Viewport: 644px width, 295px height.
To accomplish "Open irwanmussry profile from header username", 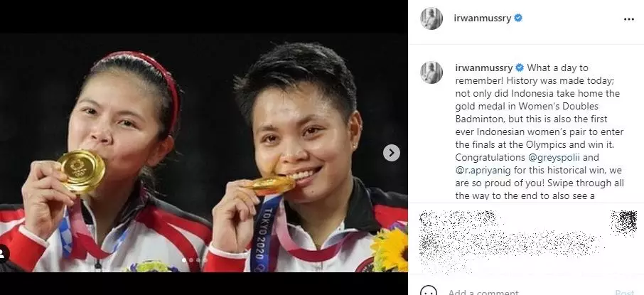I will pyautogui.click(x=482, y=18).
